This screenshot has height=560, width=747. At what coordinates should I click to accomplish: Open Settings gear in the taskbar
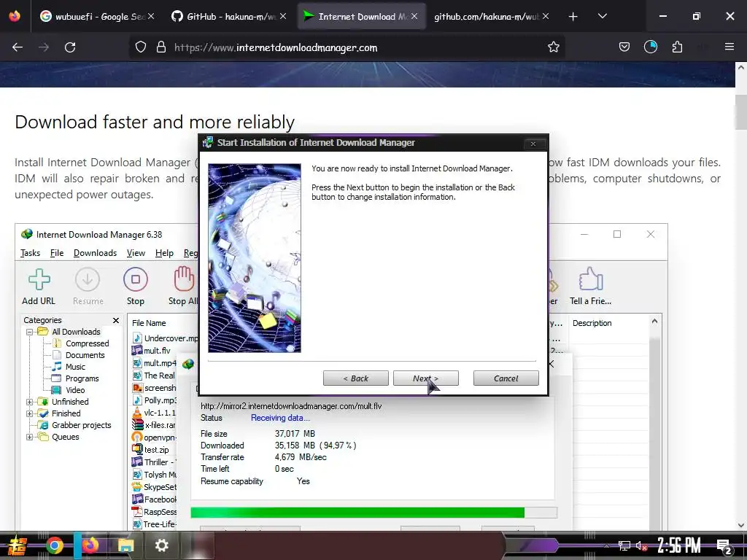tap(162, 545)
